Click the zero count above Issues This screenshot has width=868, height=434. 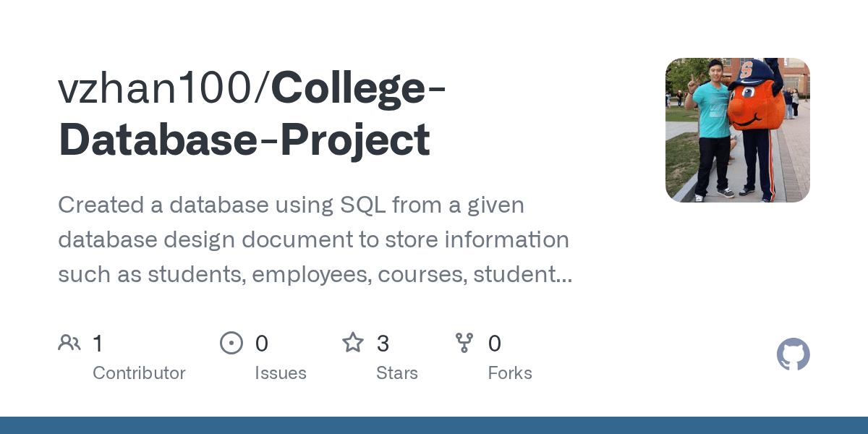262,344
